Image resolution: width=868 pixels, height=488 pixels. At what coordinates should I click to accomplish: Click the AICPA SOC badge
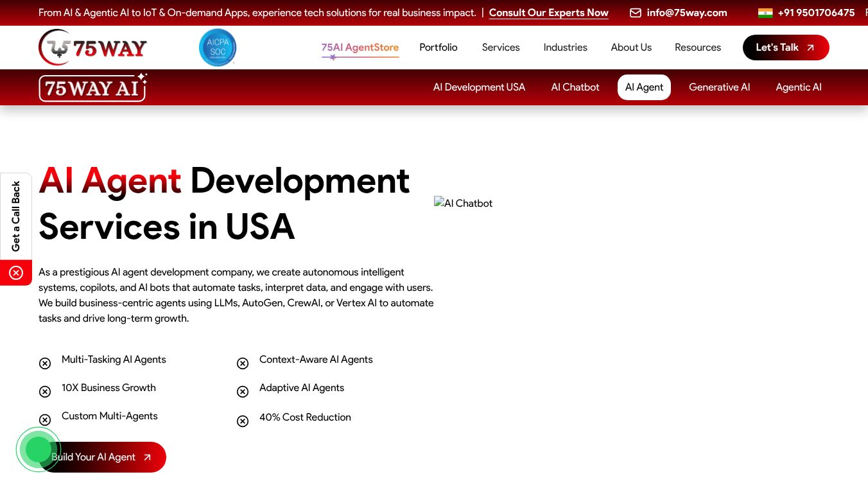[218, 48]
